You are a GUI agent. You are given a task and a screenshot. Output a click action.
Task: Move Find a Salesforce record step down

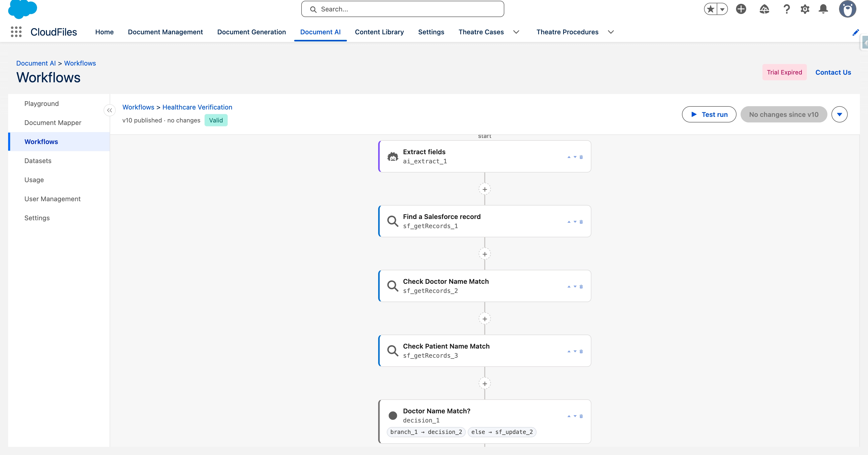(x=575, y=222)
